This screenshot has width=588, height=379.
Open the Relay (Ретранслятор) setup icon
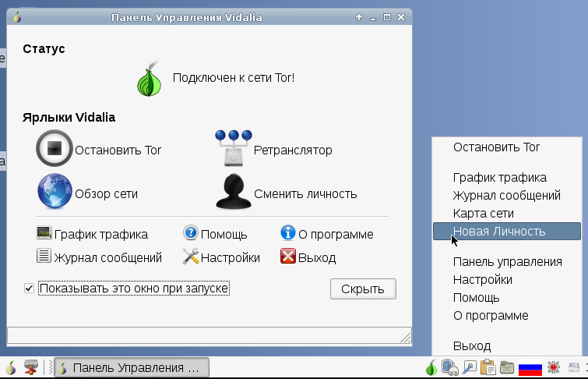click(234, 148)
